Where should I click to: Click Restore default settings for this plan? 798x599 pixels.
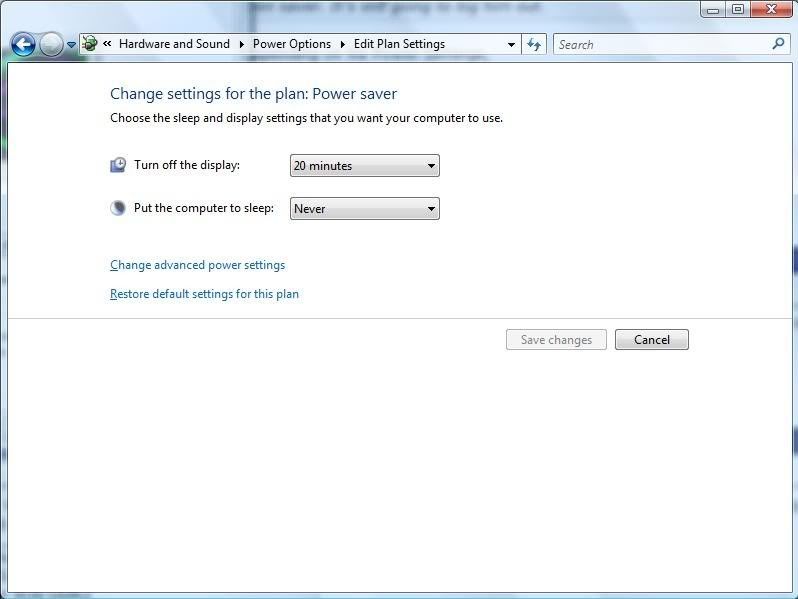tap(204, 294)
